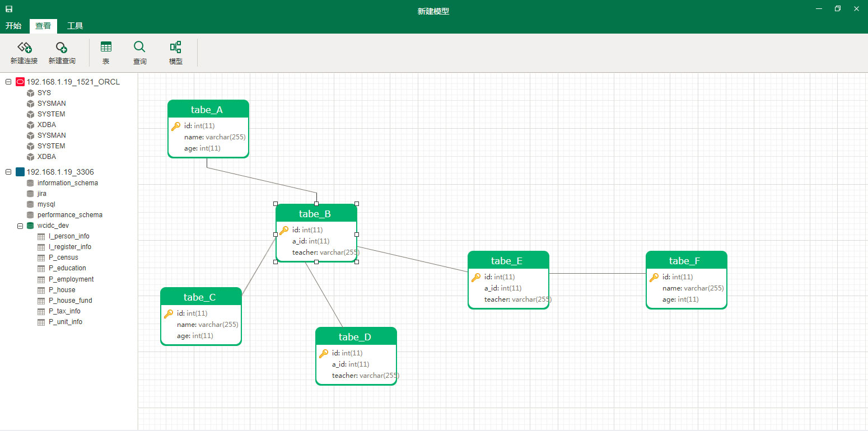
Task: Open the 工具 tab
Action: pos(75,26)
